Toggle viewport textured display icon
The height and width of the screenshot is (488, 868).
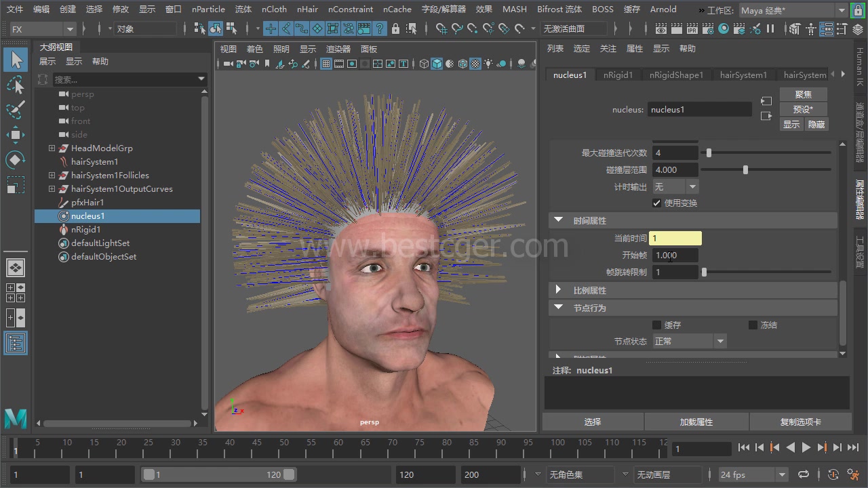(x=475, y=64)
